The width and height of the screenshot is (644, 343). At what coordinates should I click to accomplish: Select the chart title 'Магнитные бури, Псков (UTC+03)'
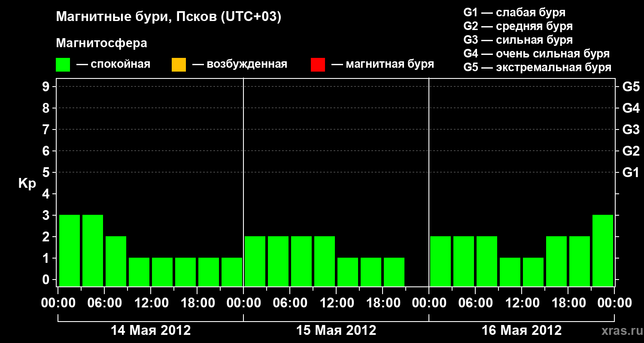click(x=169, y=17)
